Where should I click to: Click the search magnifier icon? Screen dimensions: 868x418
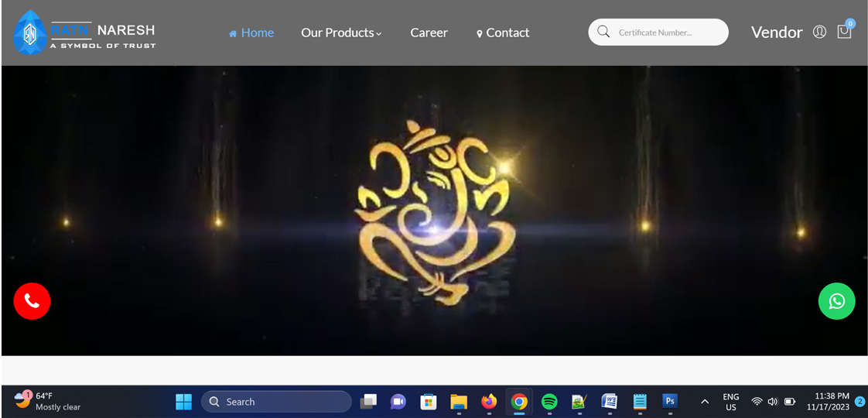pos(603,32)
